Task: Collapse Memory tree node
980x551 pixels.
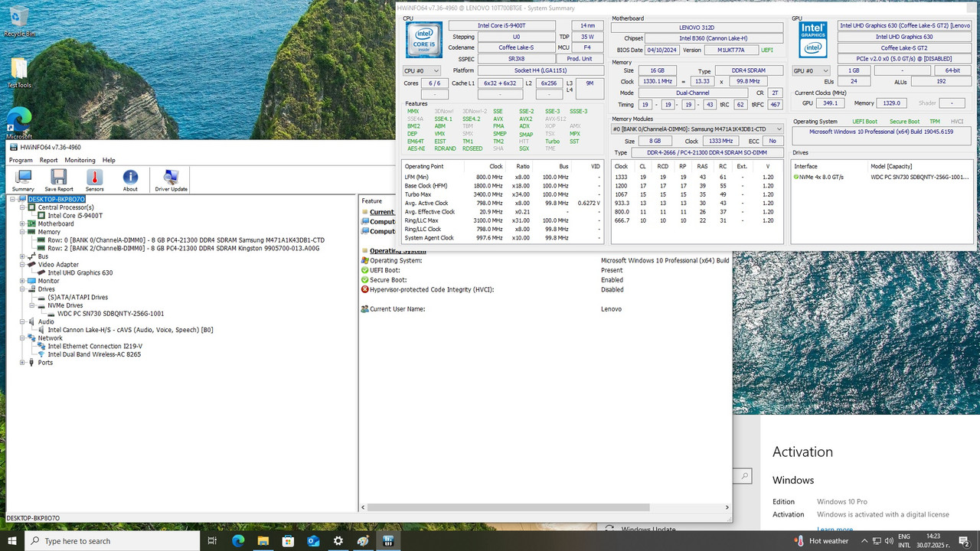Action: pyautogui.click(x=21, y=232)
